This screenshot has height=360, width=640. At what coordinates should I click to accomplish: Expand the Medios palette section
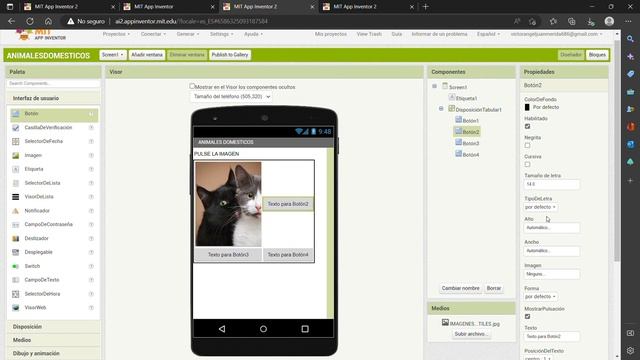click(53, 340)
